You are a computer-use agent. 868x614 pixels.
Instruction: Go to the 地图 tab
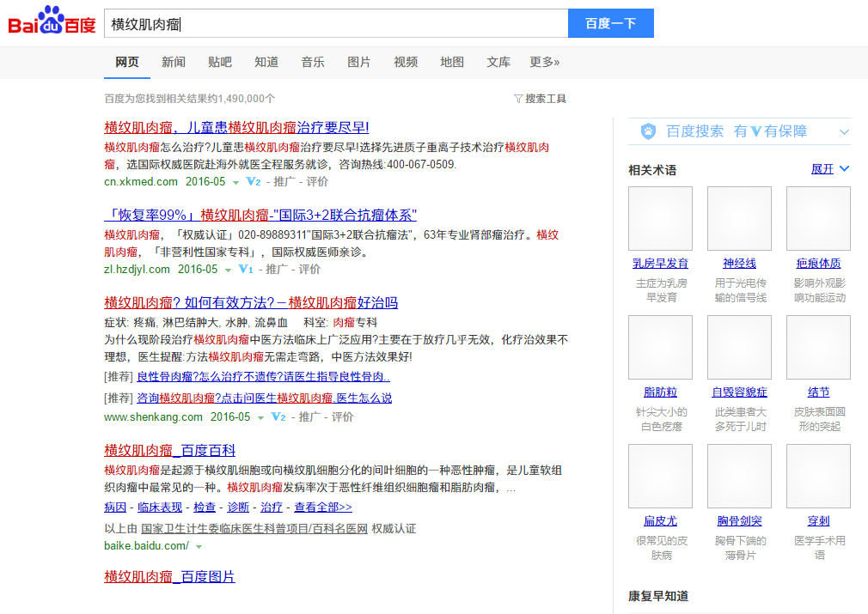(452, 62)
